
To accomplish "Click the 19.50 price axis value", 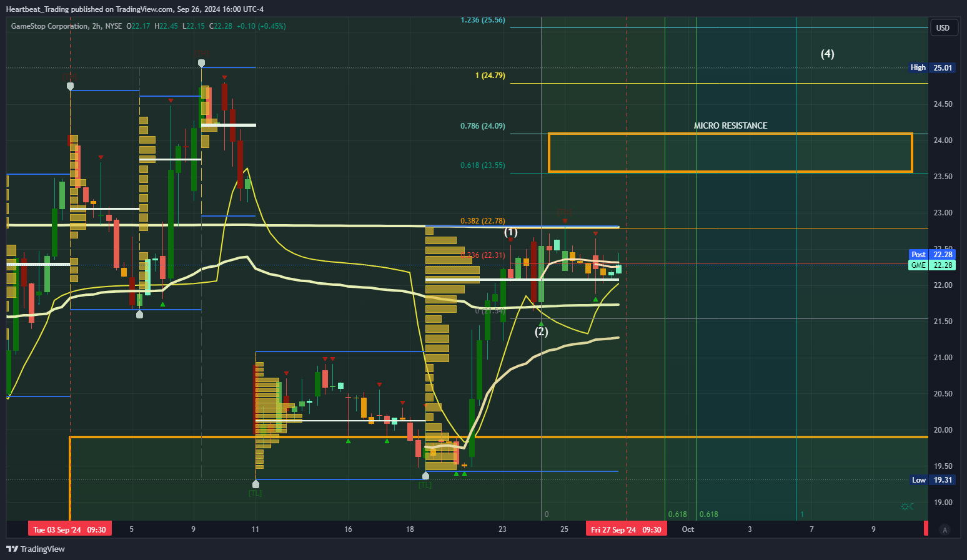I will (943, 466).
